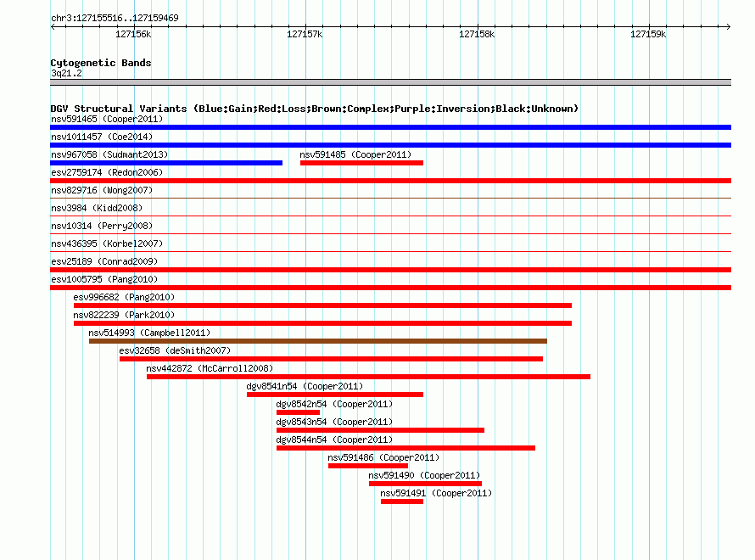Click the red bar for nsv822239
Viewport: 755px width, 560px height.
(322, 323)
